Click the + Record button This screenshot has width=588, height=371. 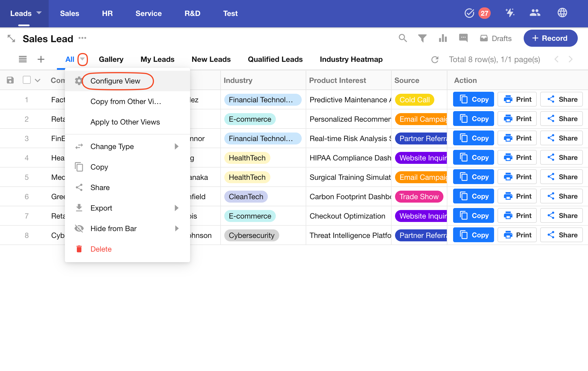click(550, 38)
